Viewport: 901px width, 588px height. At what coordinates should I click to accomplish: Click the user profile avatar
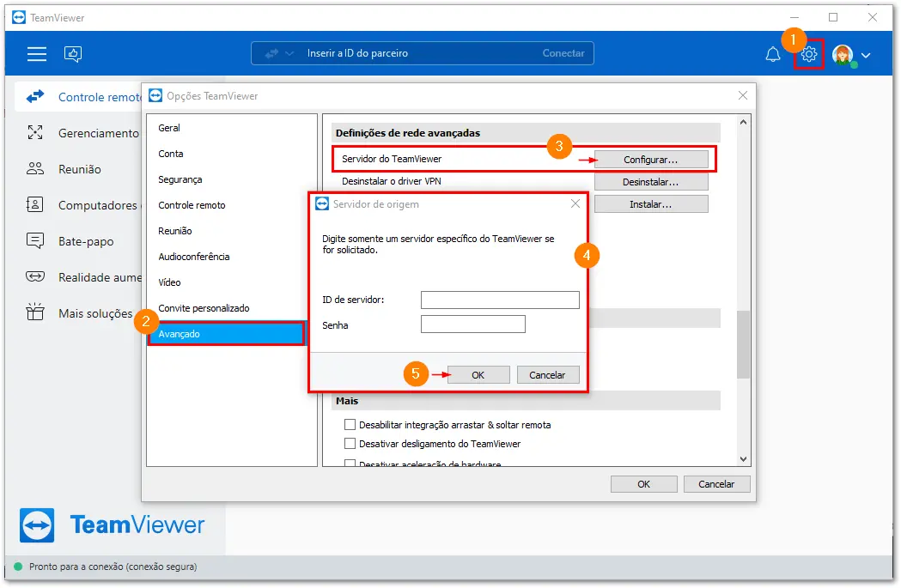point(843,55)
